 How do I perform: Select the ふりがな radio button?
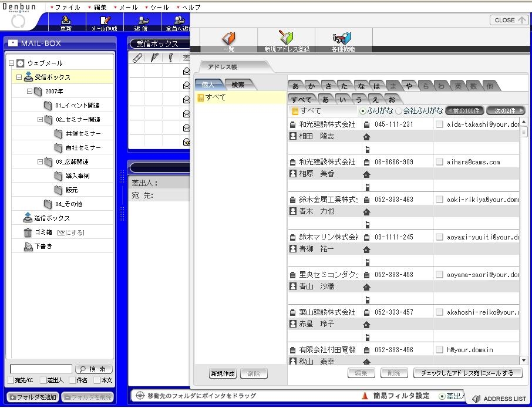pyautogui.click(x=363, y=111)
